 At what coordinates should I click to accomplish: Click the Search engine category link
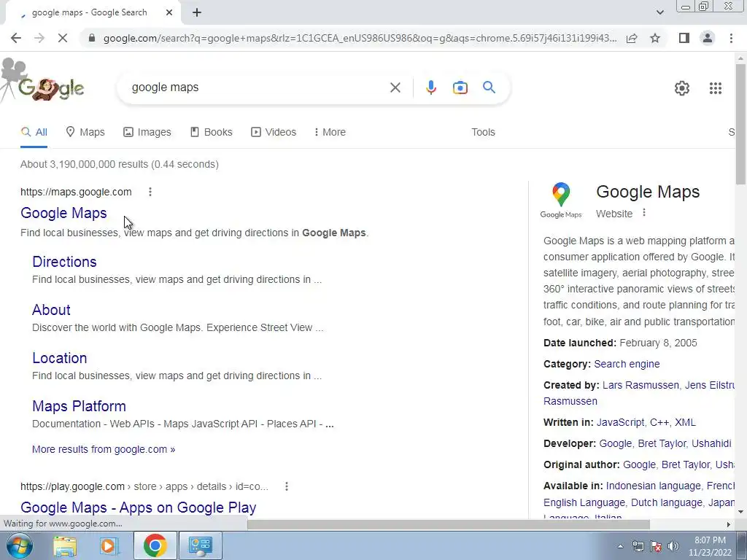pyautogui.click(x=627, y=365)
